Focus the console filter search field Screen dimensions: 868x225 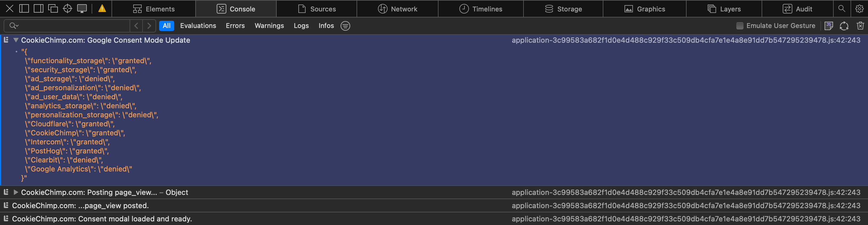[x=67, y=26]
